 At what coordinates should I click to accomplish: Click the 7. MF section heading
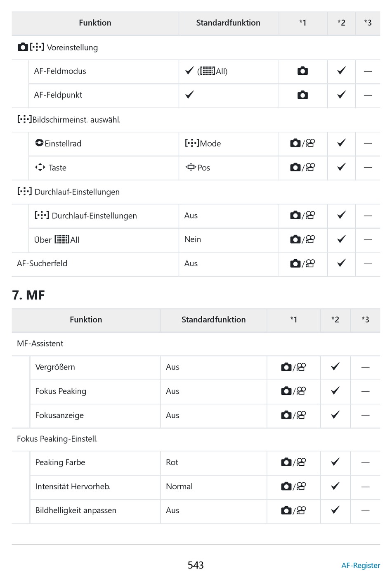[28, 295]
